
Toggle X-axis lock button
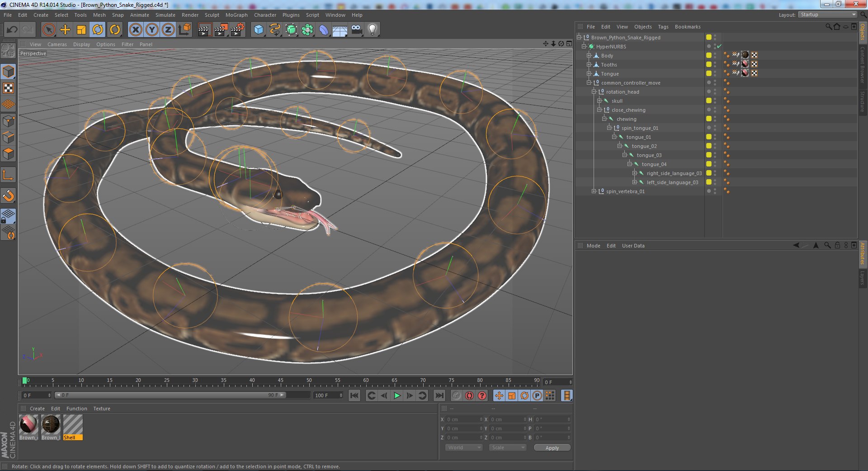136,30
